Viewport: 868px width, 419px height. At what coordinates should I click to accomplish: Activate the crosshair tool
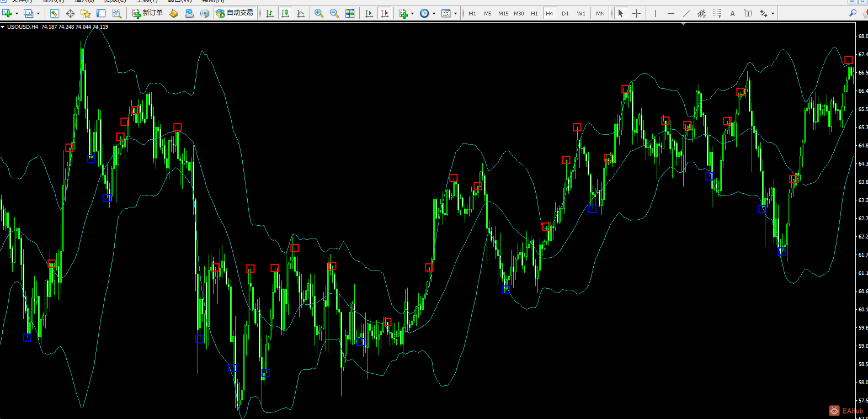click(636, 13)
